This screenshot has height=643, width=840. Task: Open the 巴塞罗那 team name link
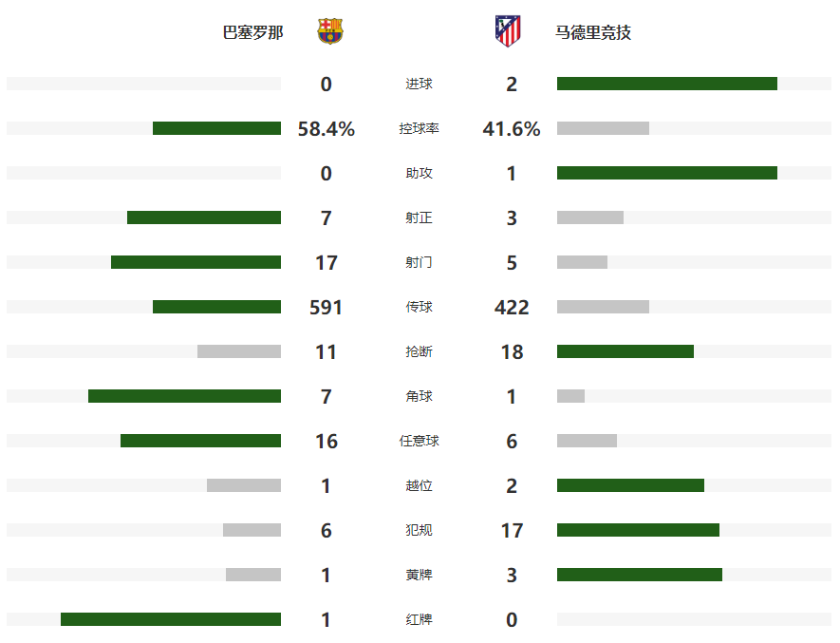click(x=252, y=32)
